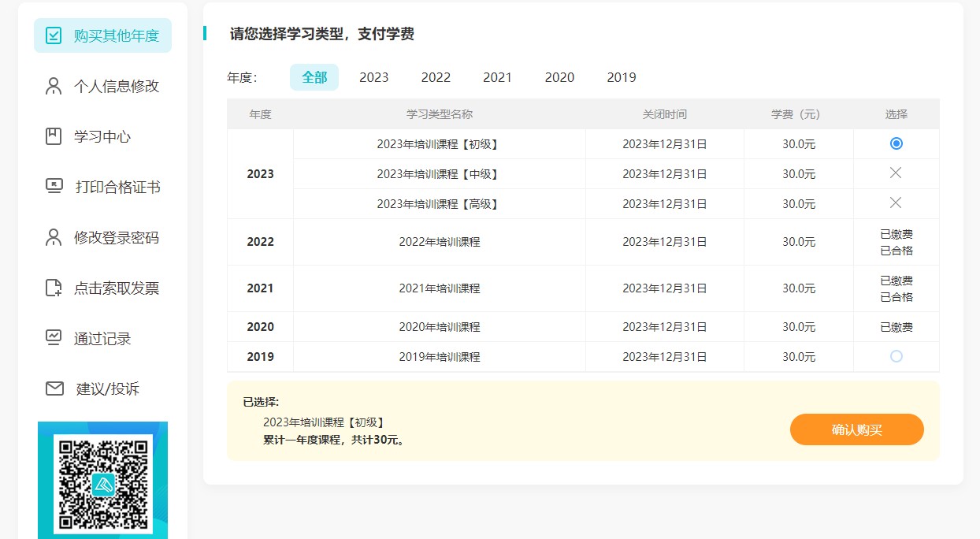Select the 2021 year filter
980x539 pixels.
pyautogui.click(x=497, y=76)
